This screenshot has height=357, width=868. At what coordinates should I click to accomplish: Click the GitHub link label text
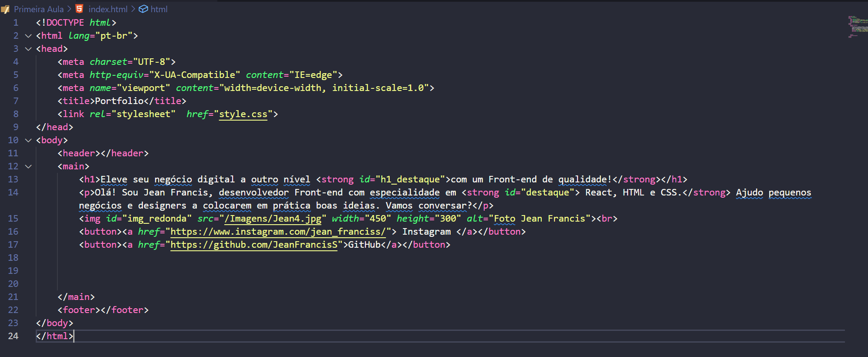(x=364, y=245)
